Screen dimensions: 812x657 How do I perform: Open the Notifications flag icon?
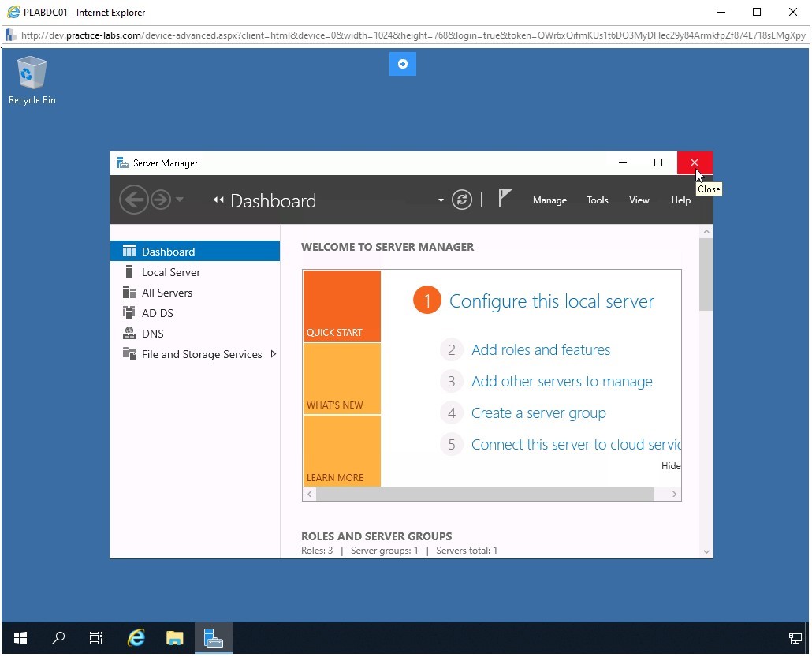(x=505, y=200)
